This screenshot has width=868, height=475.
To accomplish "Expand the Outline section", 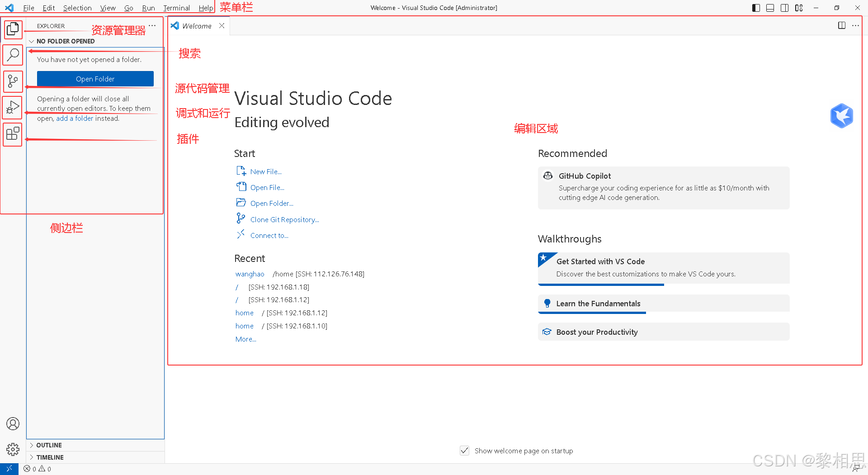I will (95, 445).
